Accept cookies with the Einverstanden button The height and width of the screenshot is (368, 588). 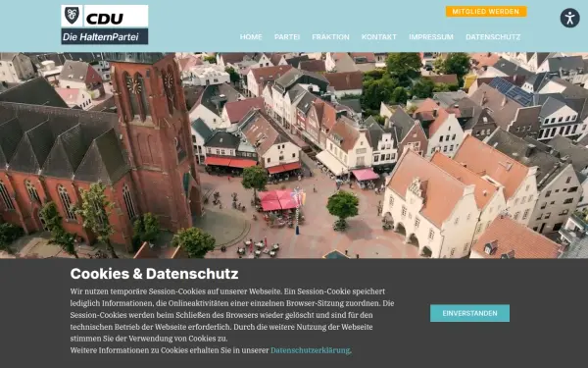tap(469, 313)
